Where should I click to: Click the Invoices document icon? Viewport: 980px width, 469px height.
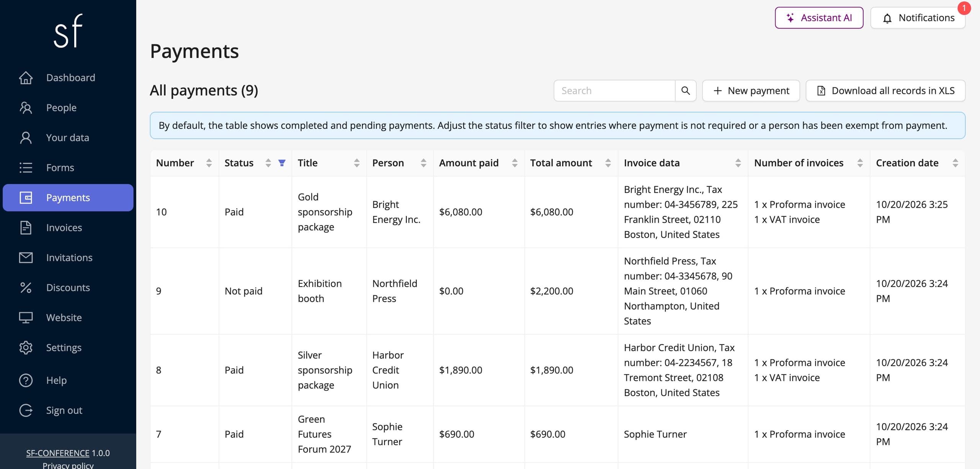point(26,228)
